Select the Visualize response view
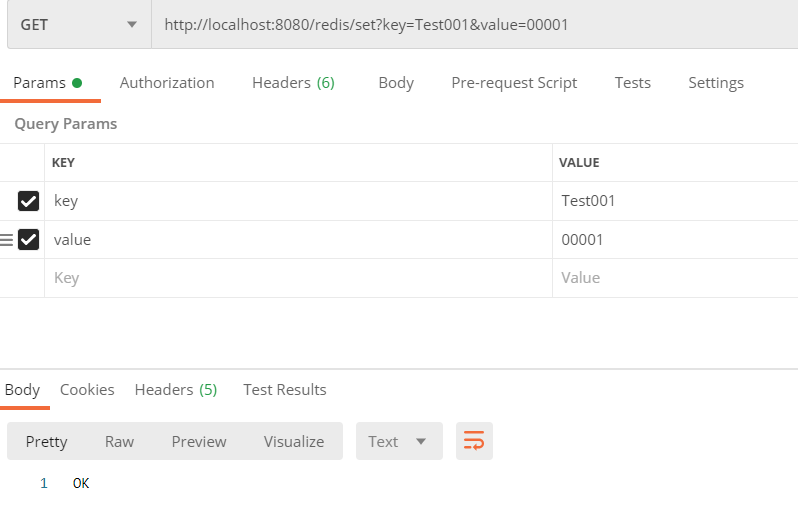The width and height of the screenshot is (798, 514). (294, 441)
